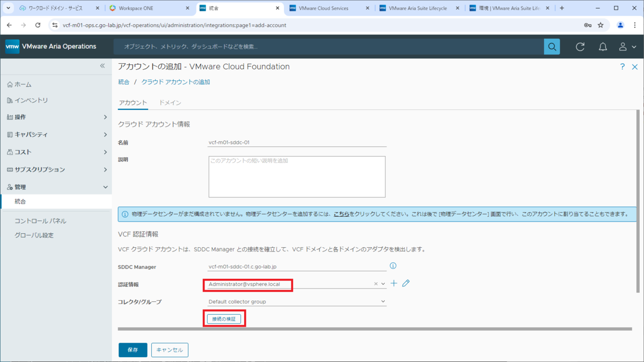
Task: Open the Chrome three-dot menu
Action: click(x=635, y=25)
